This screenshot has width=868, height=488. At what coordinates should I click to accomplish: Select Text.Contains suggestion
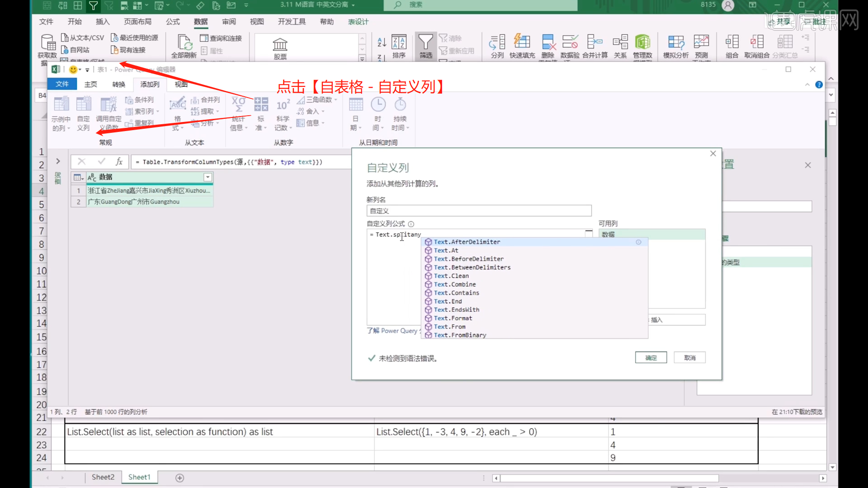(x=534, y=293)
